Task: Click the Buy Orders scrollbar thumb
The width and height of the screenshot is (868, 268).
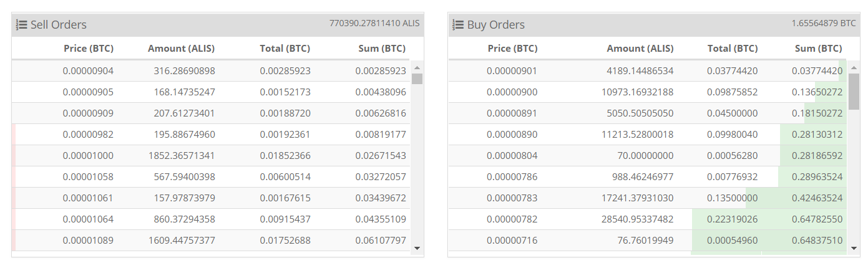Action: point(854,90)
